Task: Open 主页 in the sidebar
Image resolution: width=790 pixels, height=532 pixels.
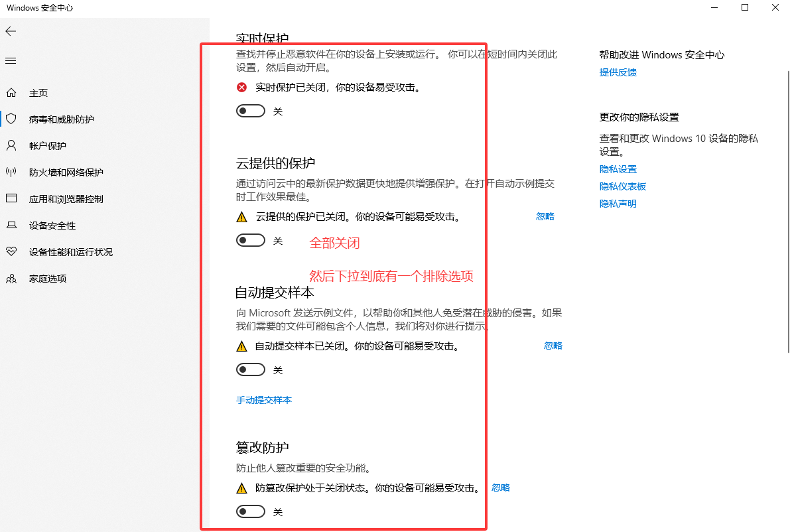Action: pos(38,94)
